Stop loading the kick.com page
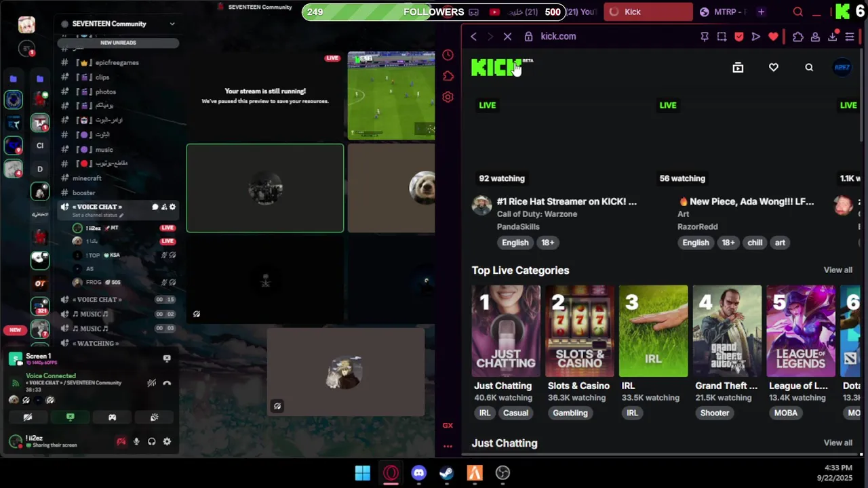 click(507, 37)
